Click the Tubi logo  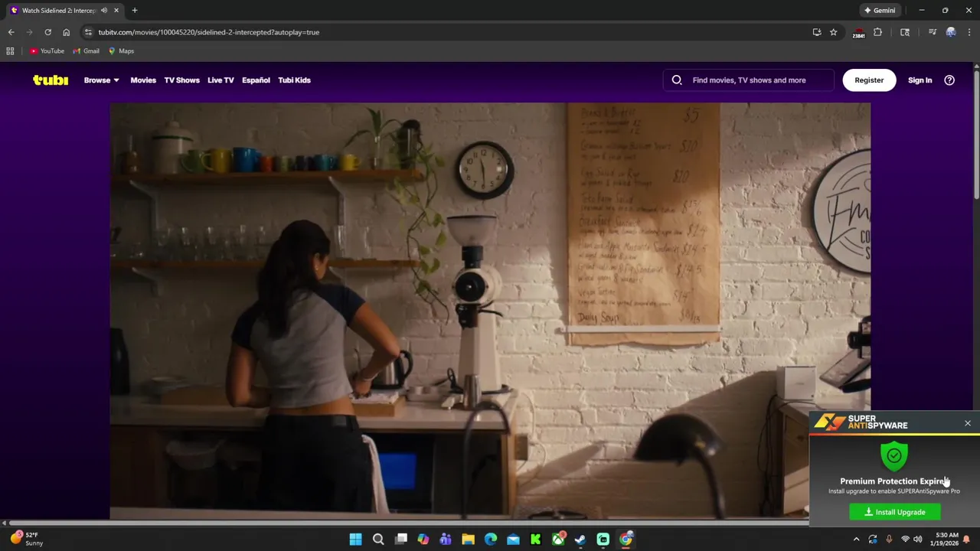click(51, 80)
